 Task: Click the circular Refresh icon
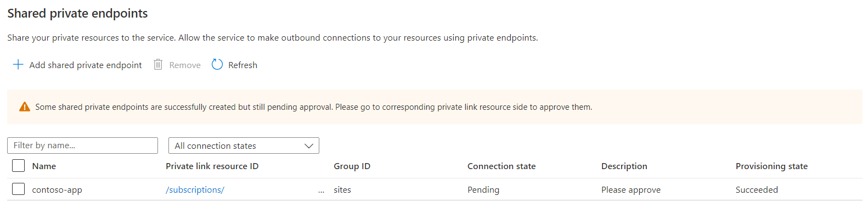(x=217, y=65)
